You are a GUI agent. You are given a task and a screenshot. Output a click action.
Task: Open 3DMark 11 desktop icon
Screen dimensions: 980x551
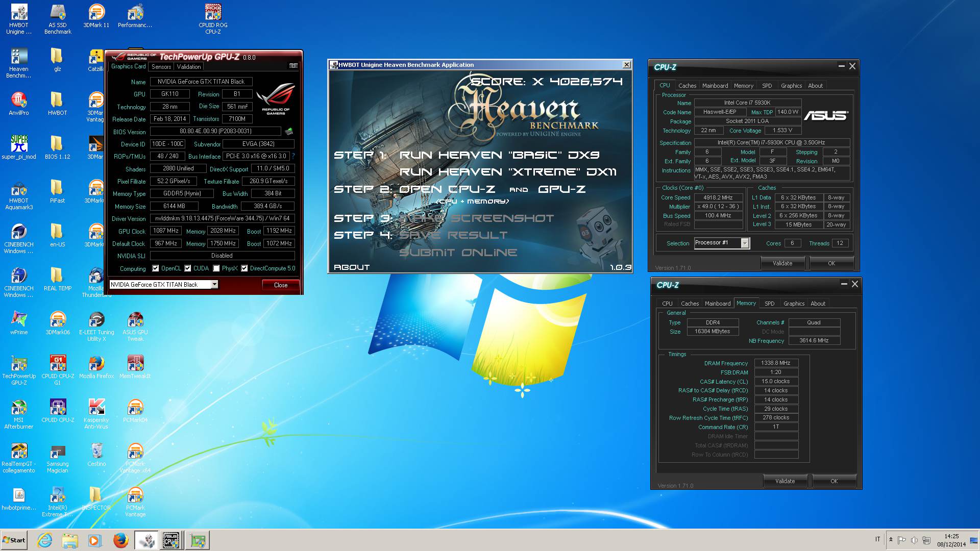coord(96,16)
